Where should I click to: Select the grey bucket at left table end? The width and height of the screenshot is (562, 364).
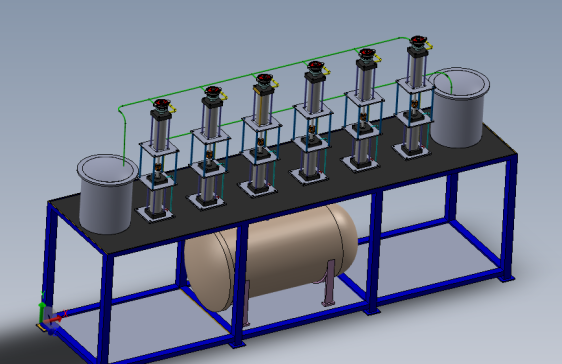coord(107,194)
